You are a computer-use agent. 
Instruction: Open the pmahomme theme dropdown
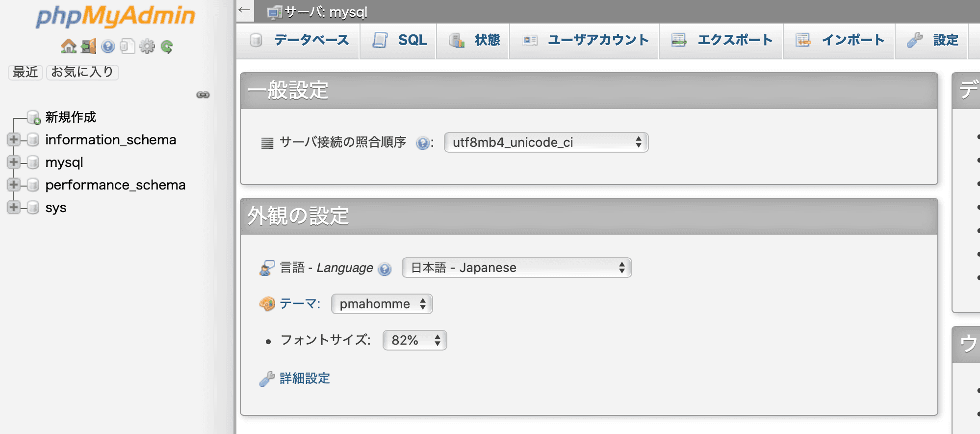(382, 304)
